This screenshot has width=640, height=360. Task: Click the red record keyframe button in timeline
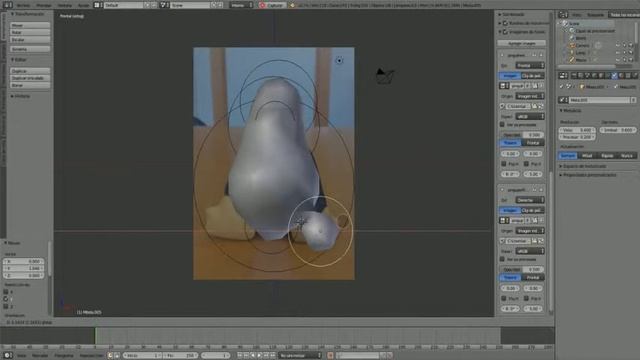click(330, 356)
